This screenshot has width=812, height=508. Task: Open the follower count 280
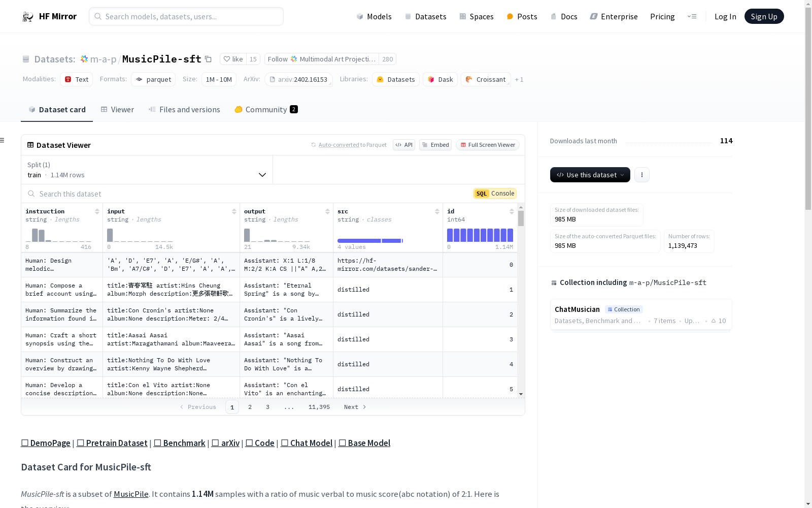388,59
